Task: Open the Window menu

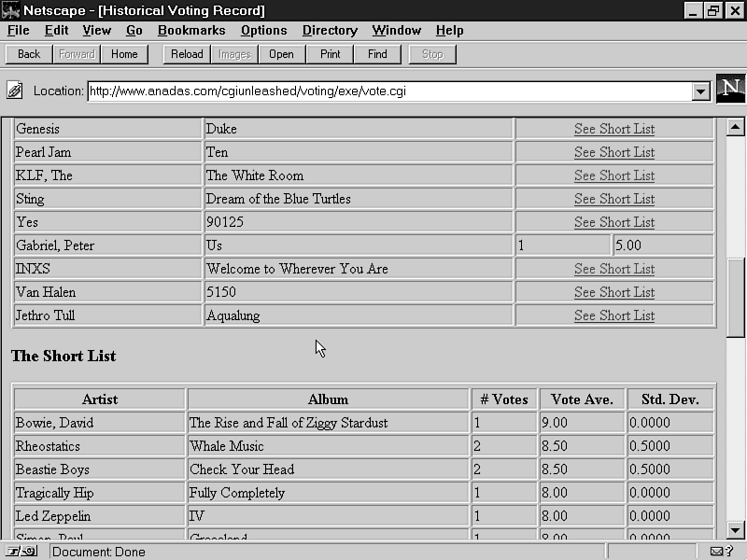Action: pos(396,31)
